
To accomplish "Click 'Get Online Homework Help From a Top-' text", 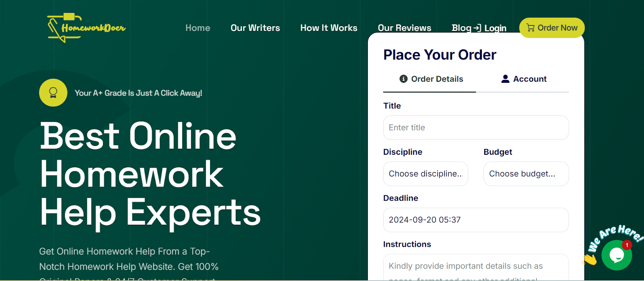I will [124, 251].
